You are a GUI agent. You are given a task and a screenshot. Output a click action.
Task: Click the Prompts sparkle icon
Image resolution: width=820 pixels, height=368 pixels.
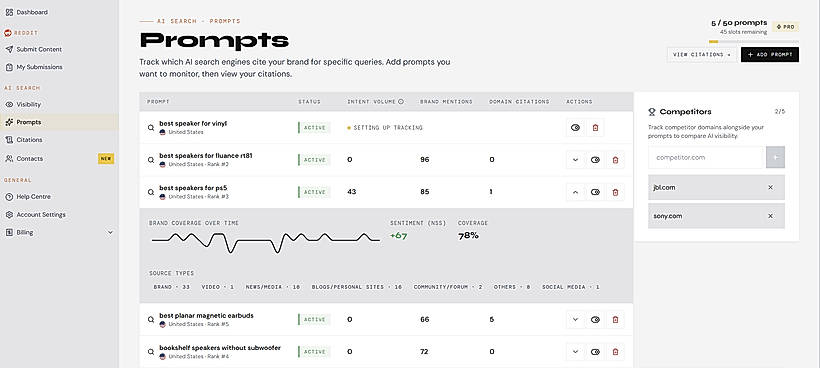click(x=9, y=122)
